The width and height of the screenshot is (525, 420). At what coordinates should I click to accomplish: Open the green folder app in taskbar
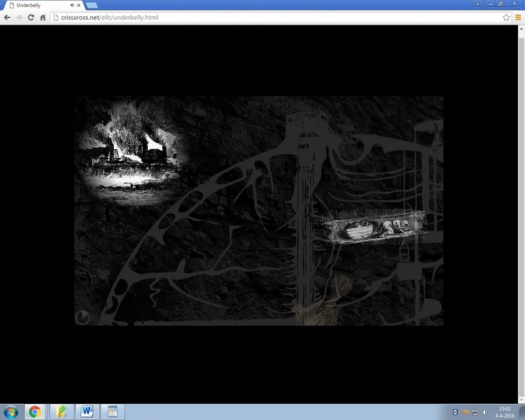pyautogui.click(x=61, y=412)
